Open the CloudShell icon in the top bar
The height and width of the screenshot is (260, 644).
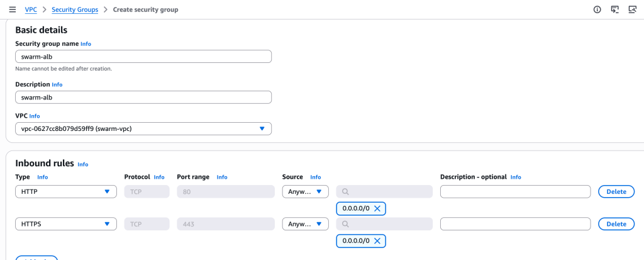[615, 9]
